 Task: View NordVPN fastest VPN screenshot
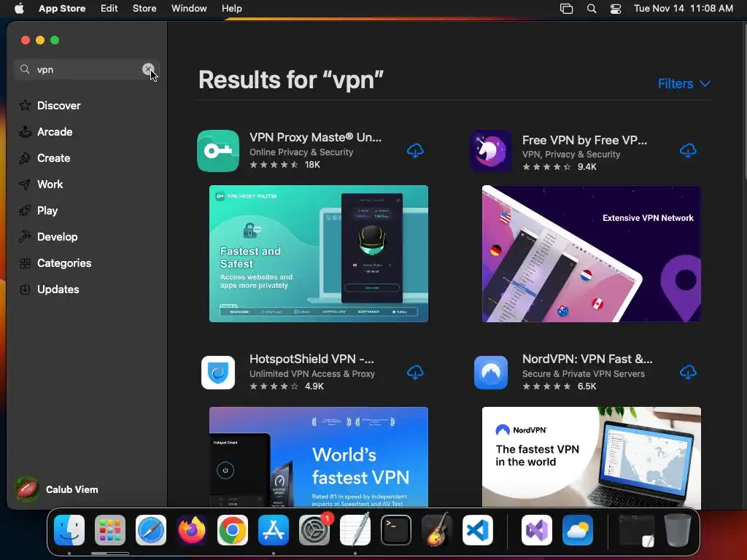591,456
